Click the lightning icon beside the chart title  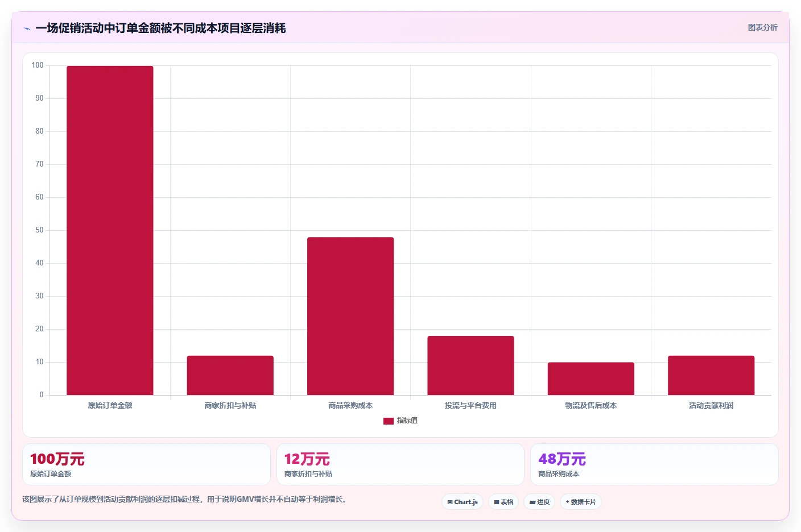coord(27,28)
